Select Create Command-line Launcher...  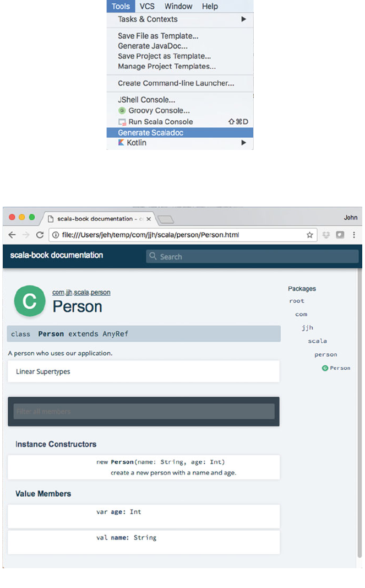[176, 83]
